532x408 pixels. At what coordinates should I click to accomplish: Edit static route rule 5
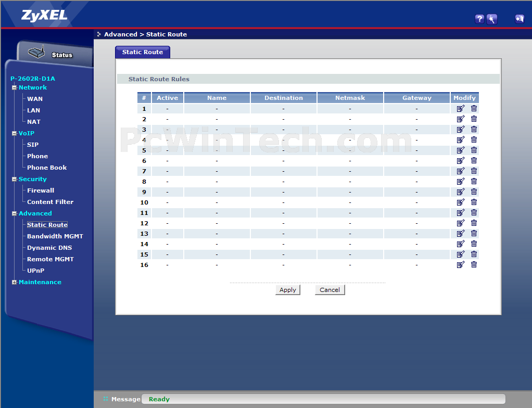click(x=460, y=150)
